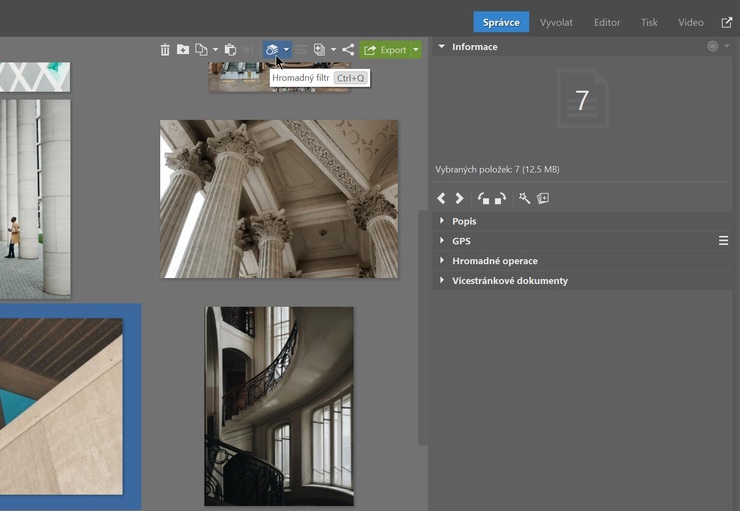
Task: Delete the selected photos with the trash icon
Action: [165, 50]
